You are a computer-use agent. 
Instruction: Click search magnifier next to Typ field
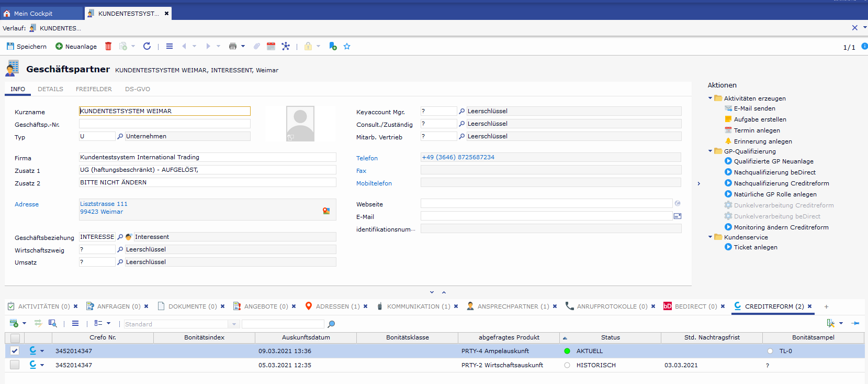[x=120, y=136]
